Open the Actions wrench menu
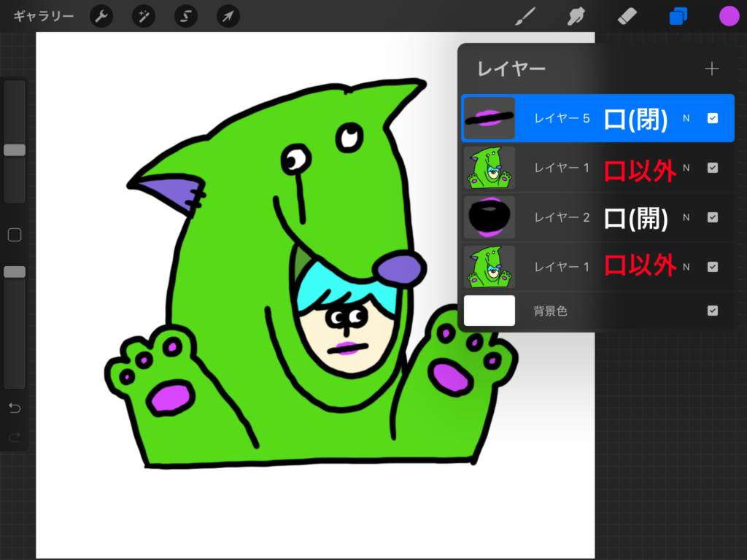This screenshot has height=560, width=747. [x=101, y=17]
